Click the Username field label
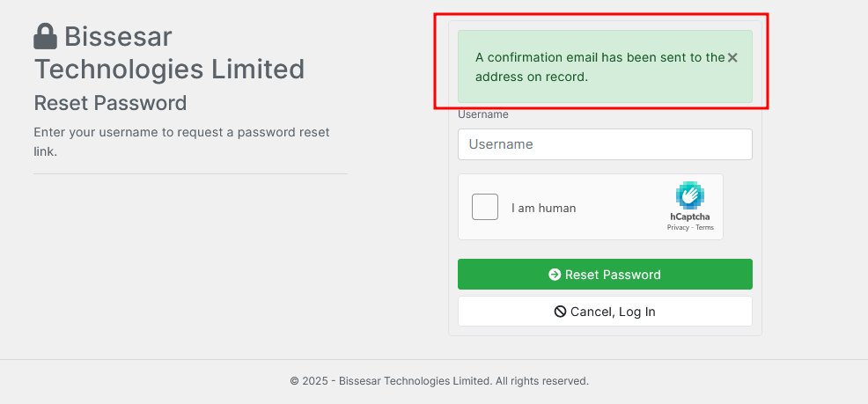This screenshot has width=868, height=404. (483, 114)
